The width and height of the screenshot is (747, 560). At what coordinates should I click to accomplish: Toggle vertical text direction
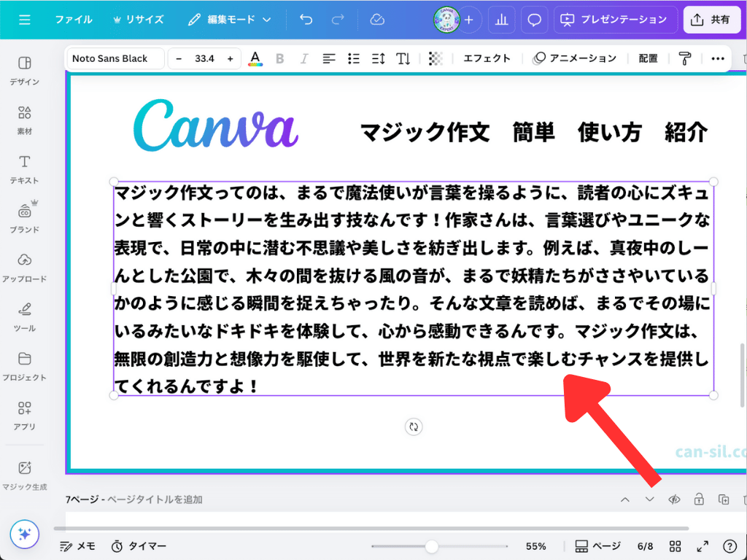coord(403,58)
